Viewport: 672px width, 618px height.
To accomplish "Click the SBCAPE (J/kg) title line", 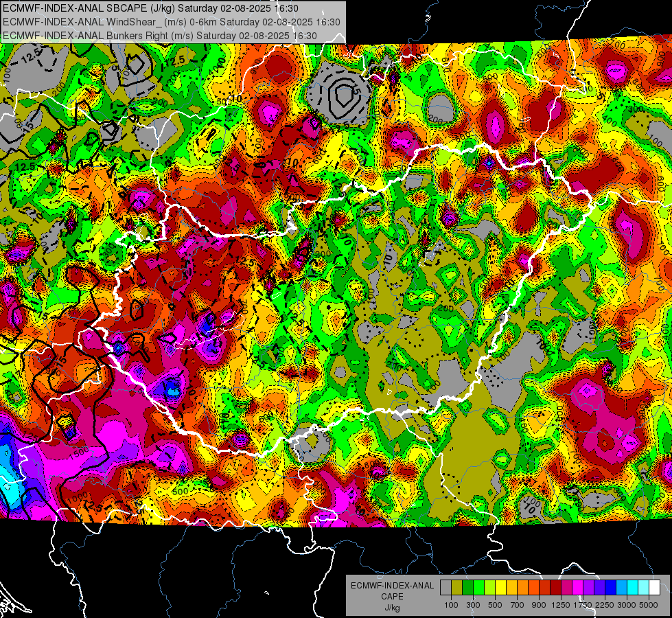I will pos(150,8).
